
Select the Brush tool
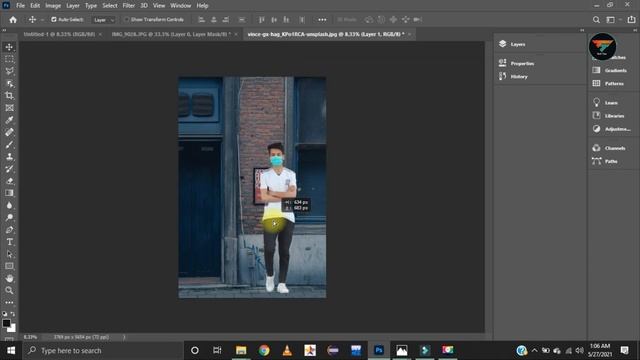coord(9,144)
